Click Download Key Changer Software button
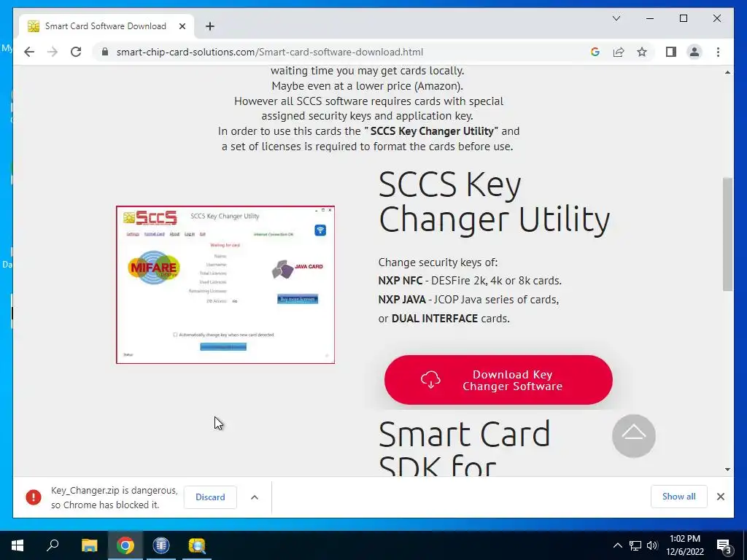The image size is (747, 560). 498,380
